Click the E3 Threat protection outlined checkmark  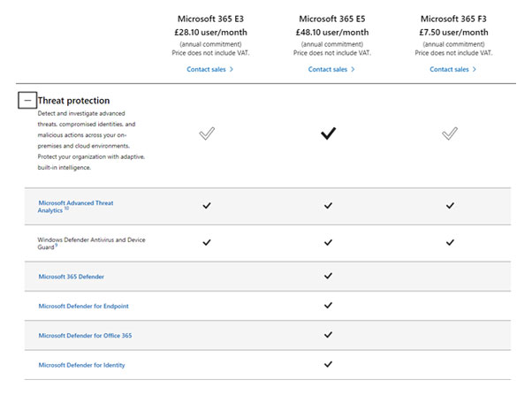(207, 133)
